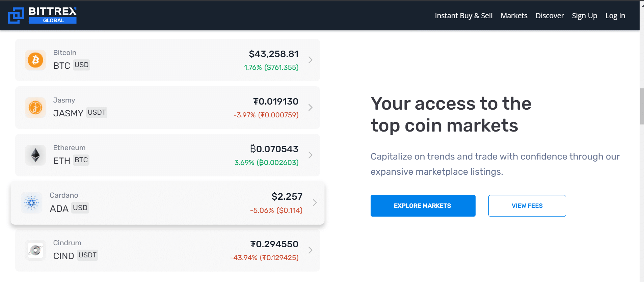The height and width of the screenshot is (282, 644).
Task: Click the Jasmy name label
Action: pyautogui.click(x=64, y=100)
